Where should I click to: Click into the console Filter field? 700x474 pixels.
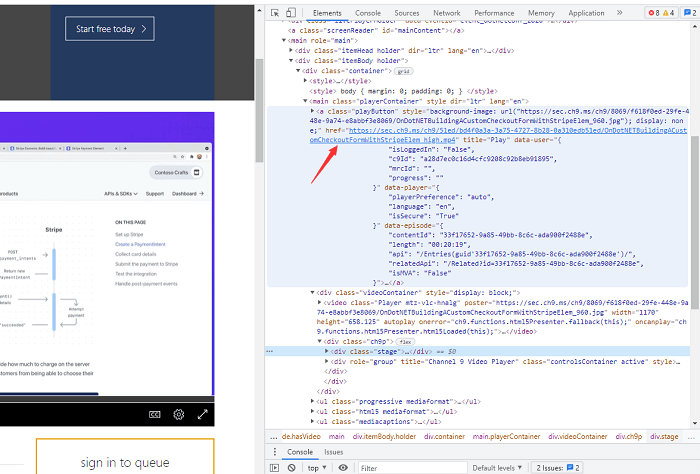[410, 467]
